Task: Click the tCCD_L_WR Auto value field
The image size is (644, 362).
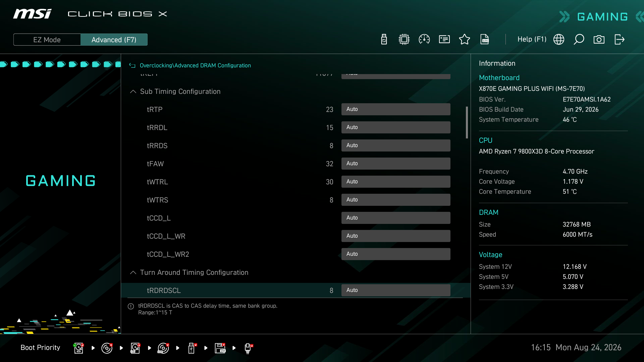Action: coord(396,236)
